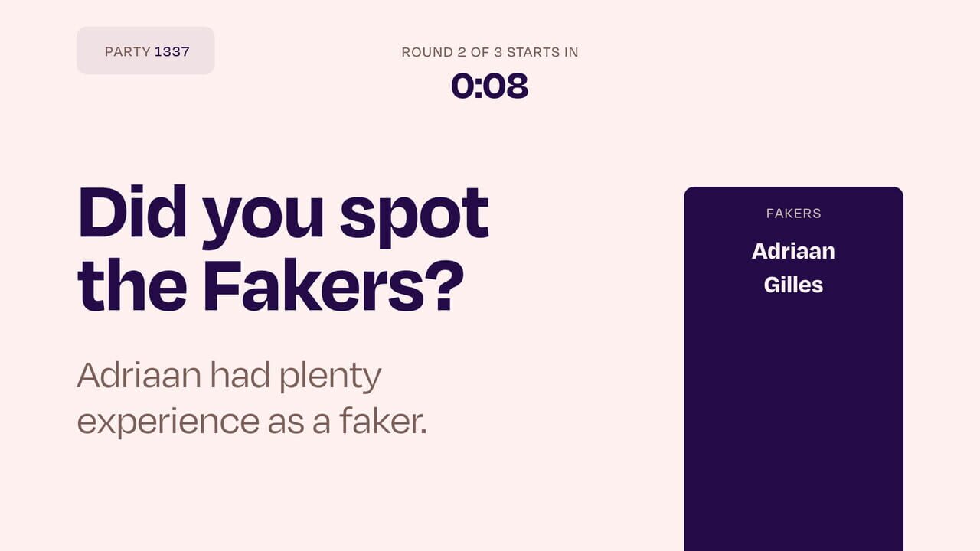Viewport: 980px width, 551px height.
Task: Click 'experience as a faker.' subtitle line
Action: [x=251, y=422]
